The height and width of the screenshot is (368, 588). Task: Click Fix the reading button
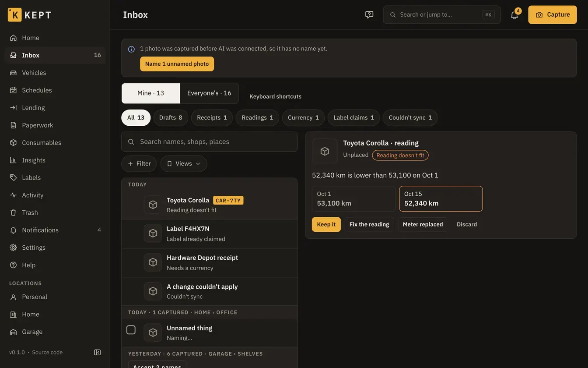point(369,225)
